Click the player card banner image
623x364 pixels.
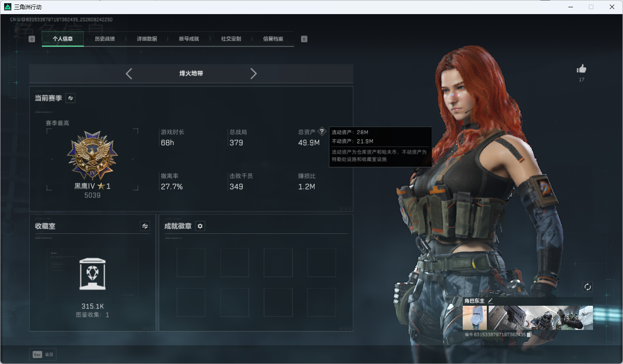click(x=540, y=318)
